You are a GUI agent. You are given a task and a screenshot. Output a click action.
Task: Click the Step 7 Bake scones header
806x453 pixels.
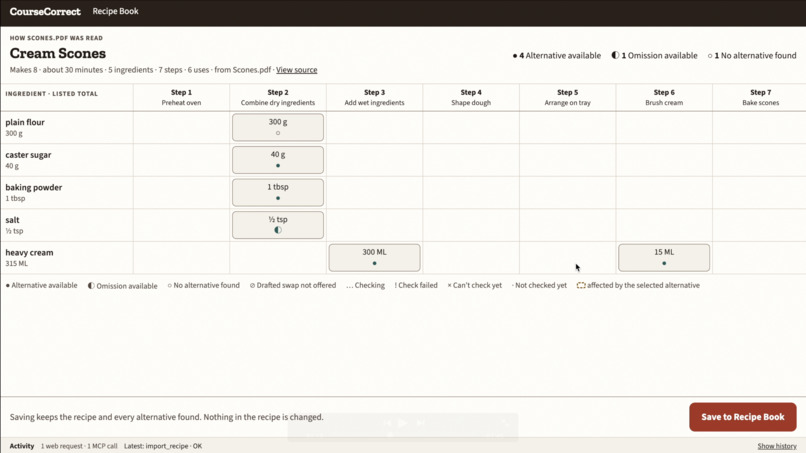[760, 97]
